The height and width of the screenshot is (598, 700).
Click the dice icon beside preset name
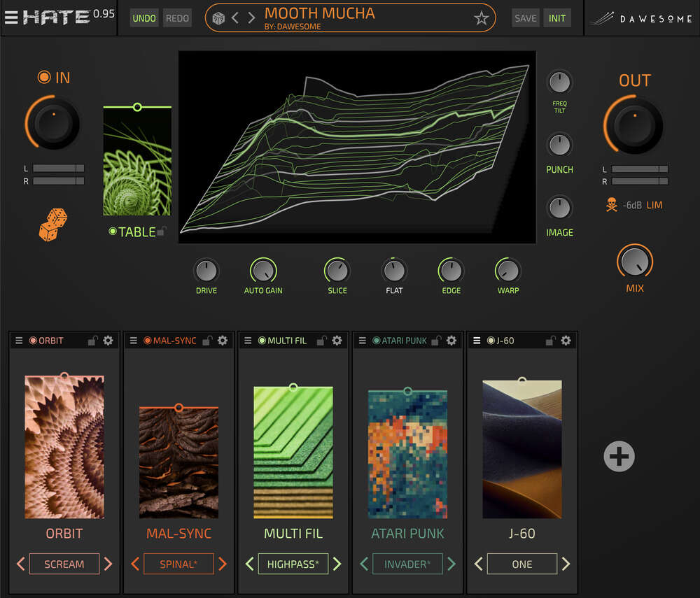(218, 17)
